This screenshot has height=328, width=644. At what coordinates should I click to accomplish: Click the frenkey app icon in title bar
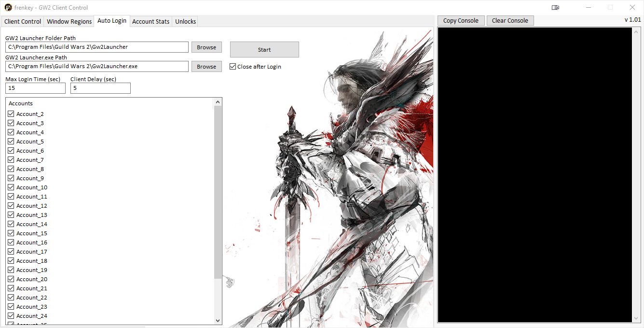[8, 8]
